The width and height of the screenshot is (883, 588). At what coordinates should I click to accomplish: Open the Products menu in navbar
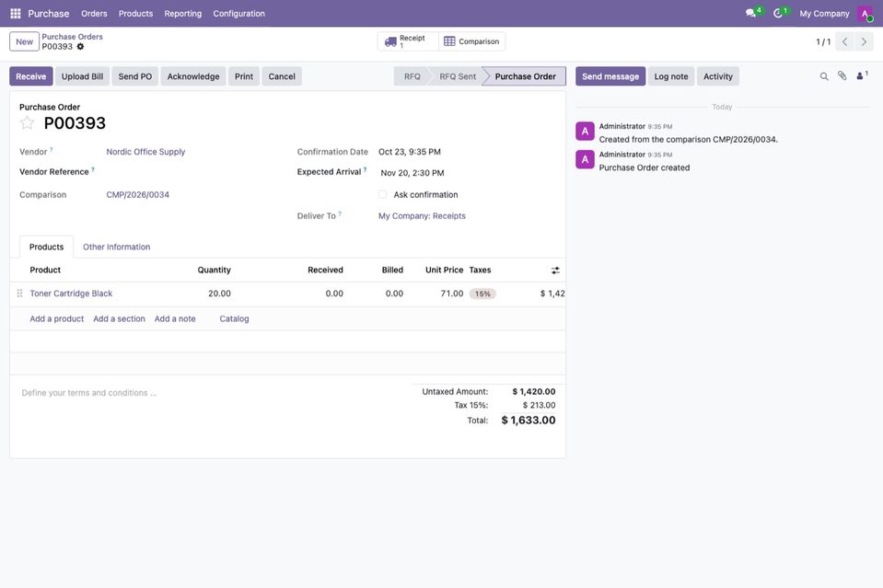(x=135, y=14)
